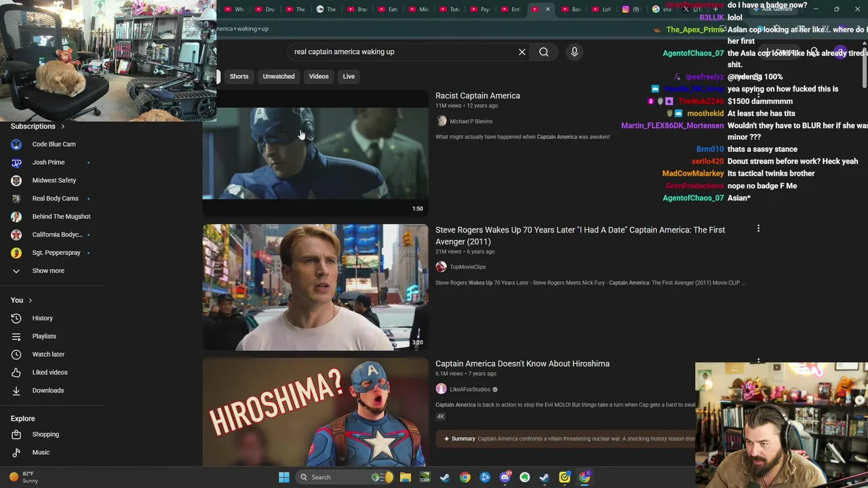Image resolution: width=868 pixels, height=488 pixels.
Task: Open Playlists in the sidebar
Action: [52, 336]
